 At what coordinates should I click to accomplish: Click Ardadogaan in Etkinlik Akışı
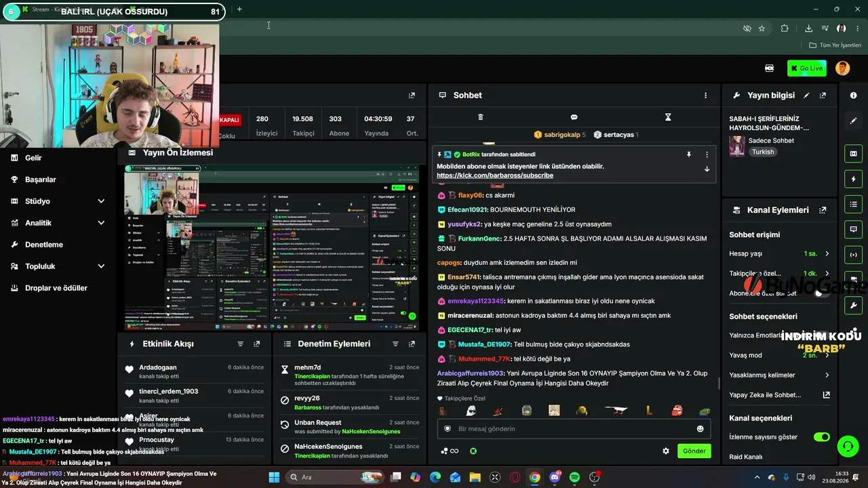pos(158,367)
